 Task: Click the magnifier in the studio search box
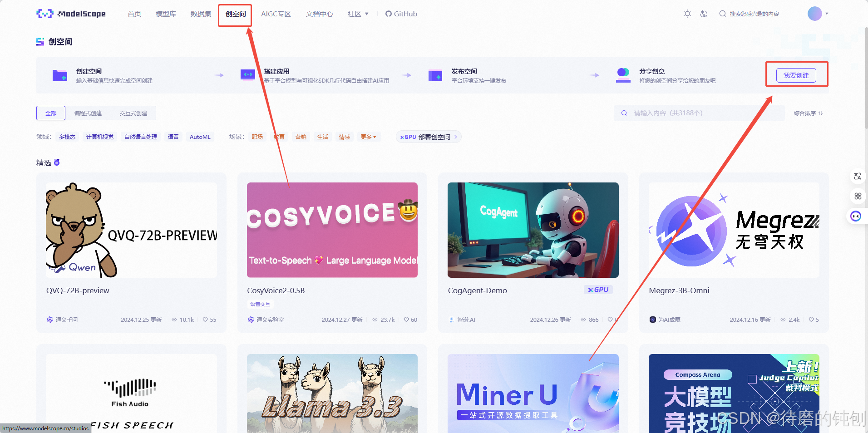(x=624, y=113)
